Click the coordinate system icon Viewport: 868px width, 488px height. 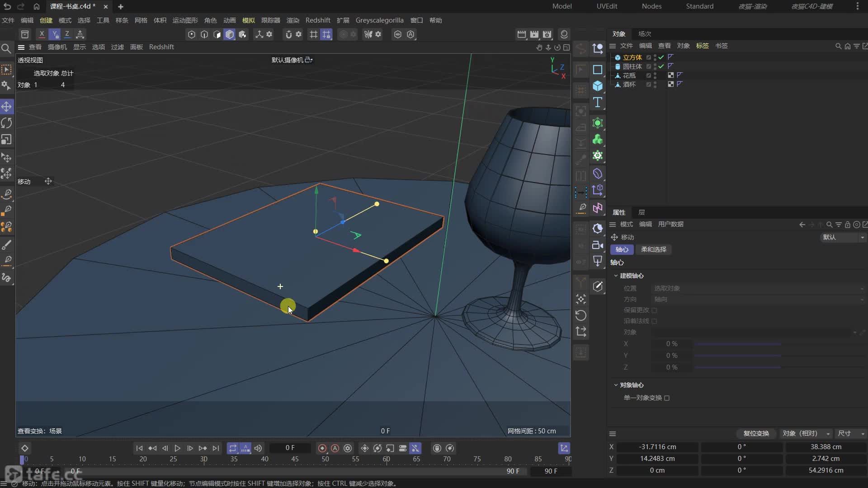80,34
